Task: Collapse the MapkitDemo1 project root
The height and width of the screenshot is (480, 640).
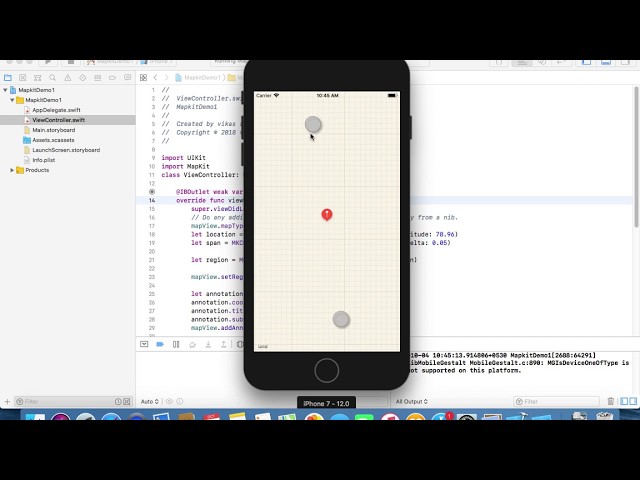Action: click(5, 90)
